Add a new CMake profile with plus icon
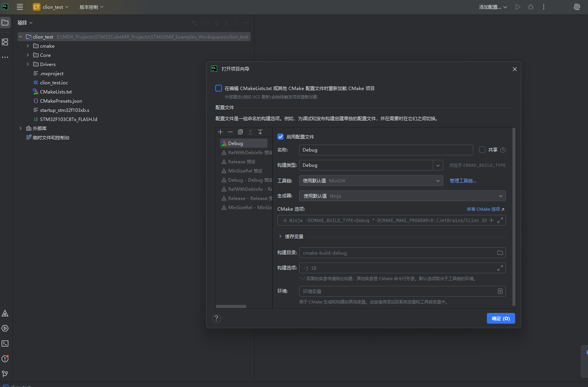The width and height of the screenshot is (588, 387). tap(220, 132)
